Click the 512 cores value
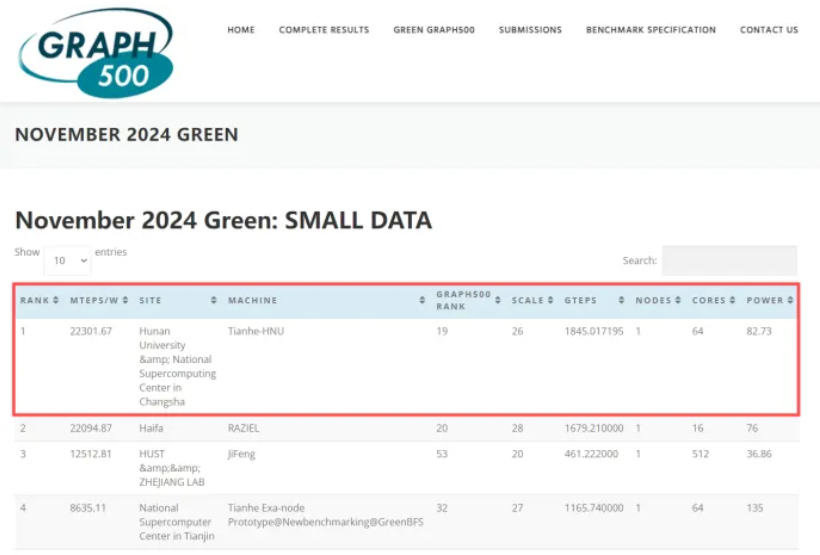The height and width of the screenshot is (555, 820). click(700, 454)
